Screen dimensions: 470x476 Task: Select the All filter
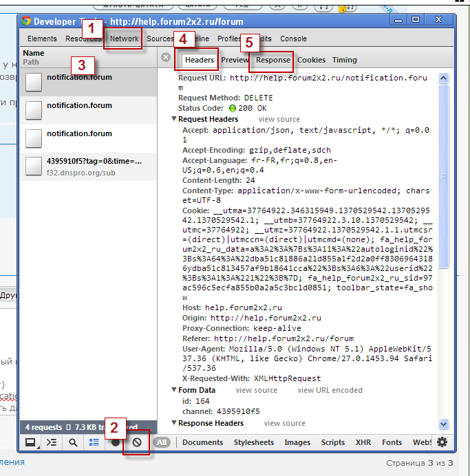tap(162, 442)
